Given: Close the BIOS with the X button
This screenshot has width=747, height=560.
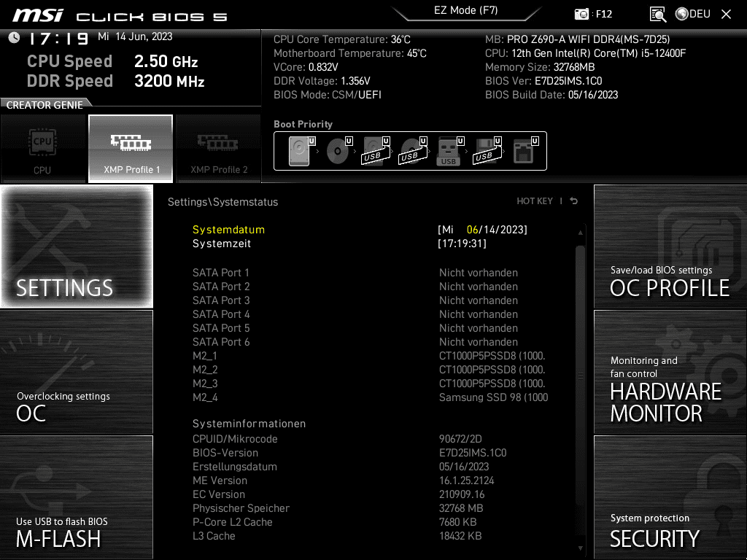Looking at the screenshot, I should pos(726,15).
